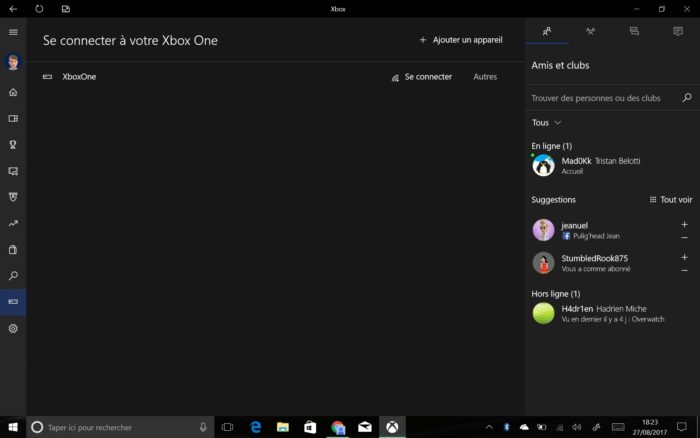Switch to the Friends and clubs tab
Viewport: 700px width, 438px height.
(547, 32)
